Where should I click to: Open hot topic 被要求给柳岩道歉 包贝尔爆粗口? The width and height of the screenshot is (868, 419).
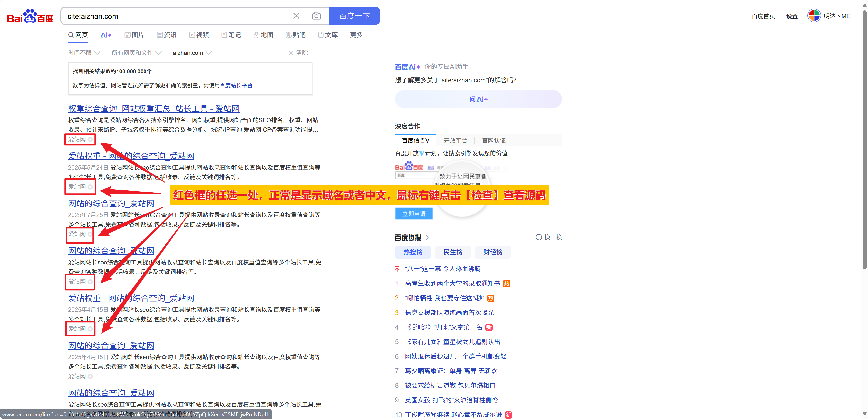pyautogui.click(x=450, y=386)
